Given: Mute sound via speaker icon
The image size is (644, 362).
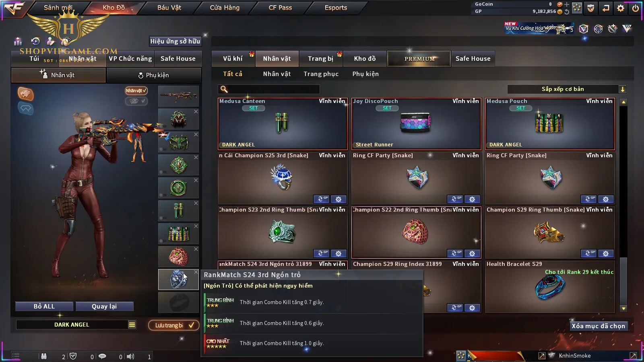Looking at the screenshot, I should (x=130, y=356).
